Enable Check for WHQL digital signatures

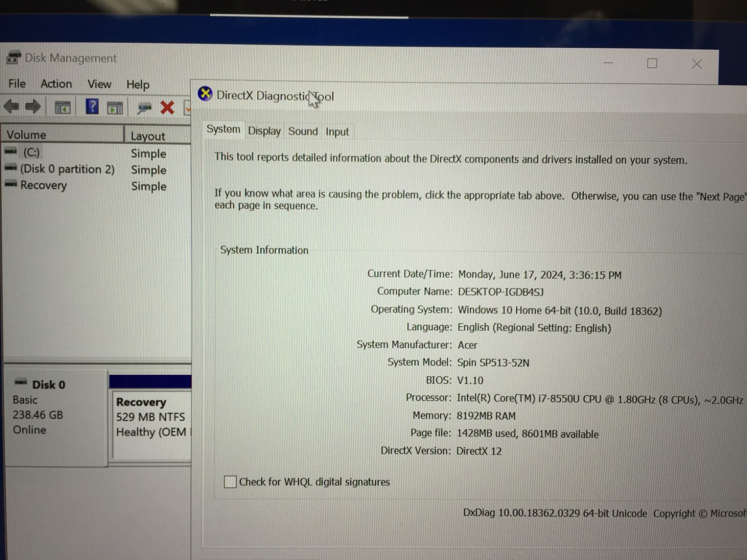[x=230, y=482]
